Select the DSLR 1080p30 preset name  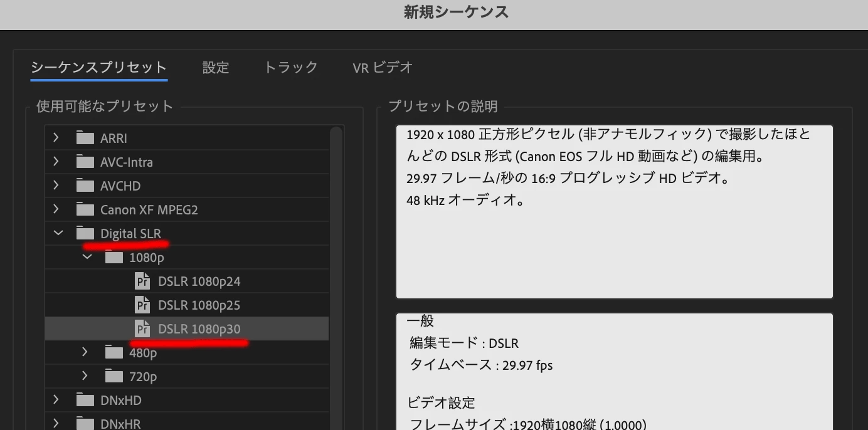[199, 329]
